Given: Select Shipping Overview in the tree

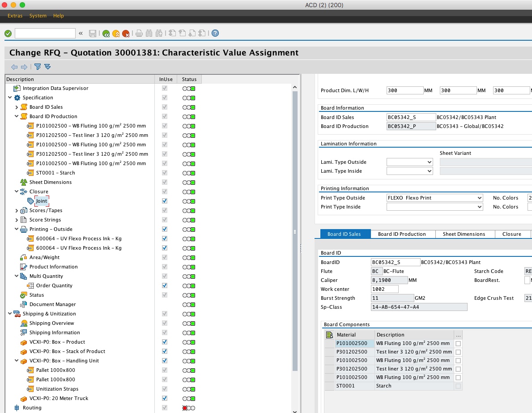Looking at the screenshot, I should (51, 323).
